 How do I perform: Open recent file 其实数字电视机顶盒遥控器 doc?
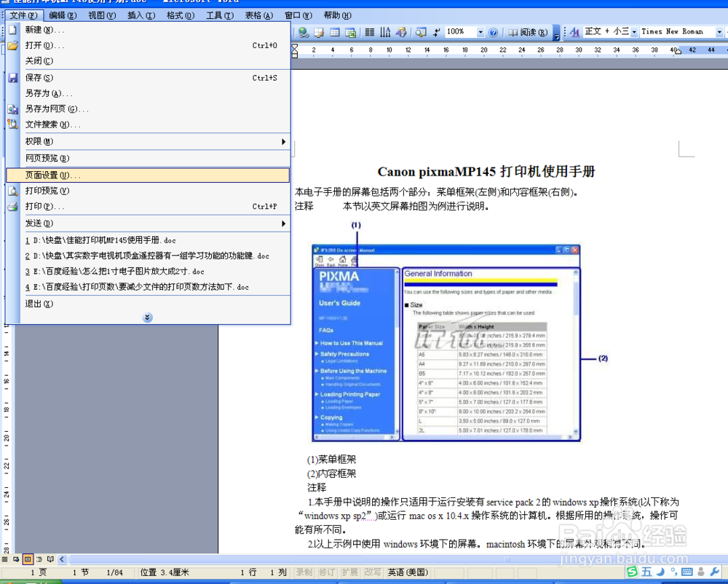pyautogui.click(x=148, y=256)
